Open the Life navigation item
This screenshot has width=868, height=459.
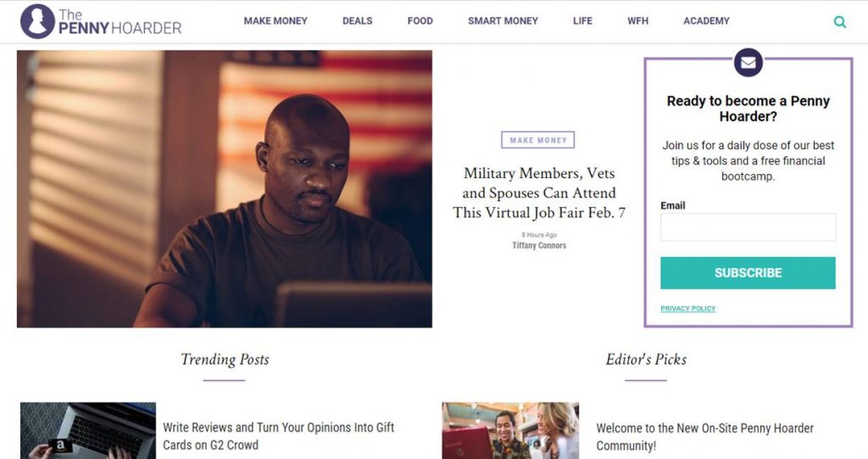582,21
